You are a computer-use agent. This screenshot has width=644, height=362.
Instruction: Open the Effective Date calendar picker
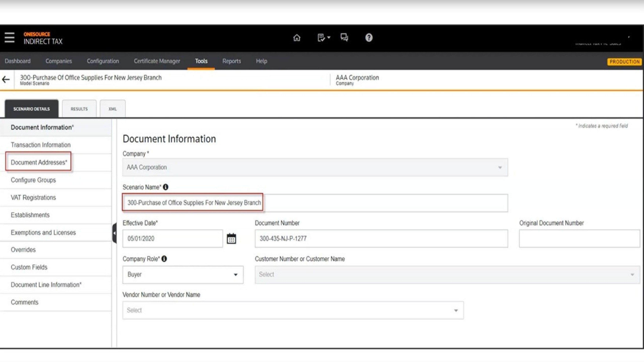231,239
